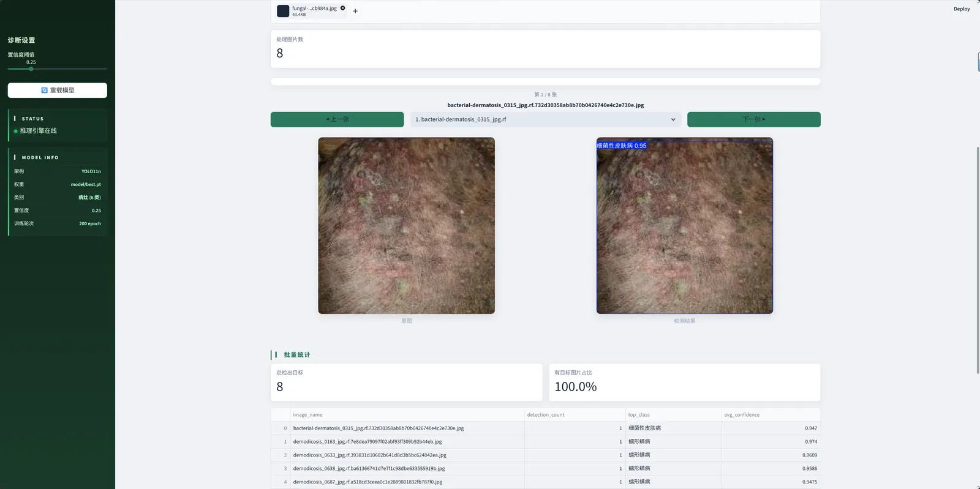Click the original skin image labeled 原图
The image size is (980, 489).
coord(406,226)
